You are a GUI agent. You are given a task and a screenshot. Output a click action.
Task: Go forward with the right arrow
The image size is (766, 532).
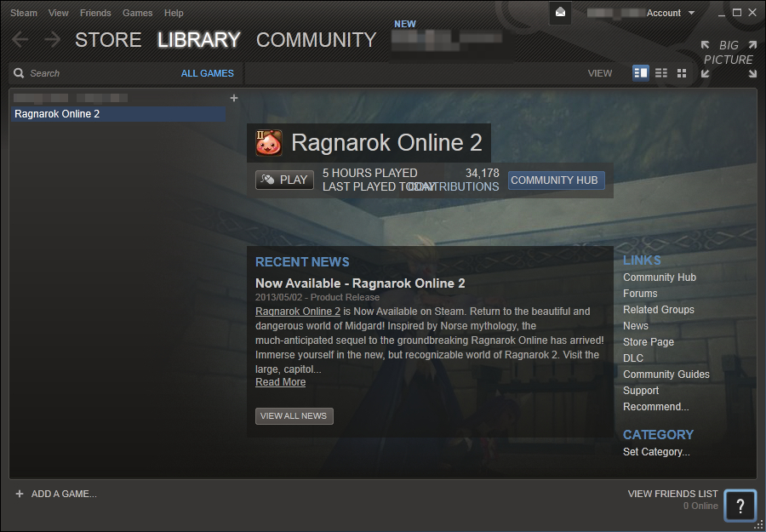point(52,39)
